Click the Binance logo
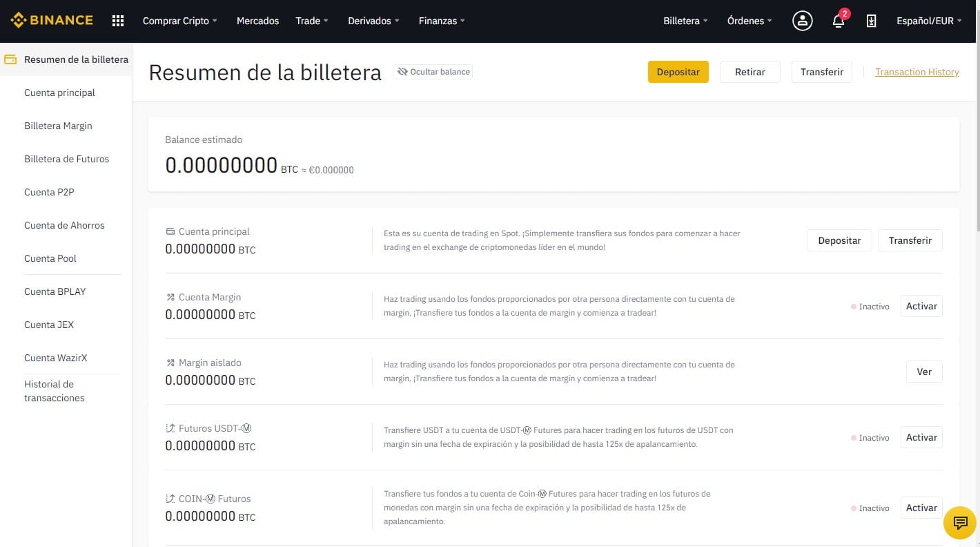The height and width of the screenshot is (547, 980). pos(52,21)
